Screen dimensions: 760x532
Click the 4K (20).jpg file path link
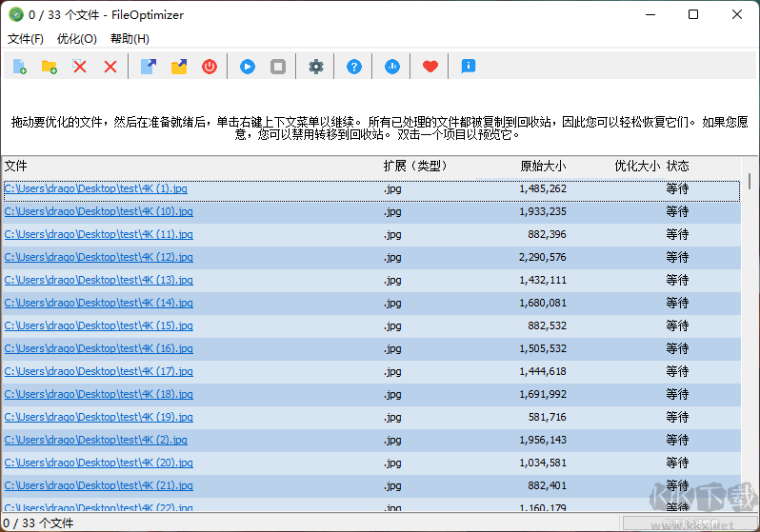pyautogui.click(x=98, y=463)
